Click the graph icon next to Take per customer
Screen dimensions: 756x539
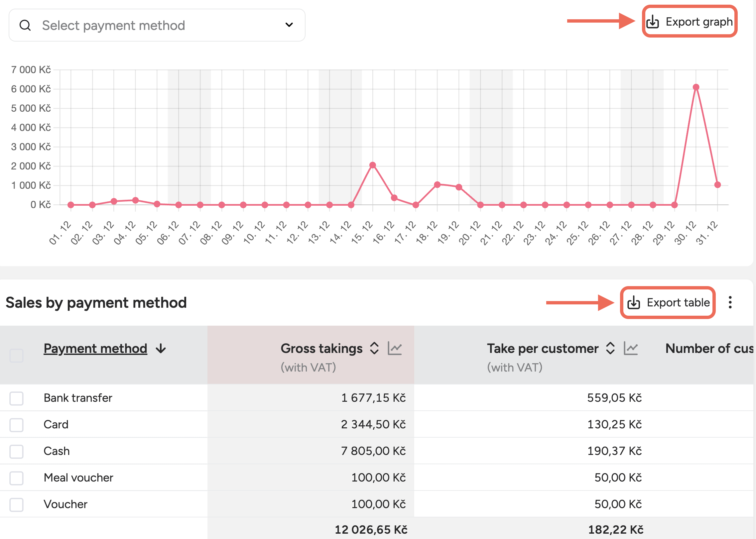[x=631, y=349]
